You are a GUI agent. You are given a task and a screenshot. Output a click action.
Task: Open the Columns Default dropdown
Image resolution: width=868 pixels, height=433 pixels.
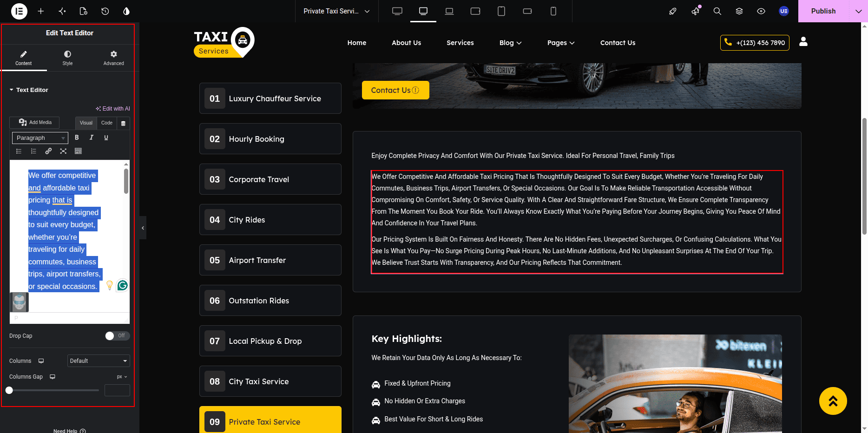pos(99,361)
